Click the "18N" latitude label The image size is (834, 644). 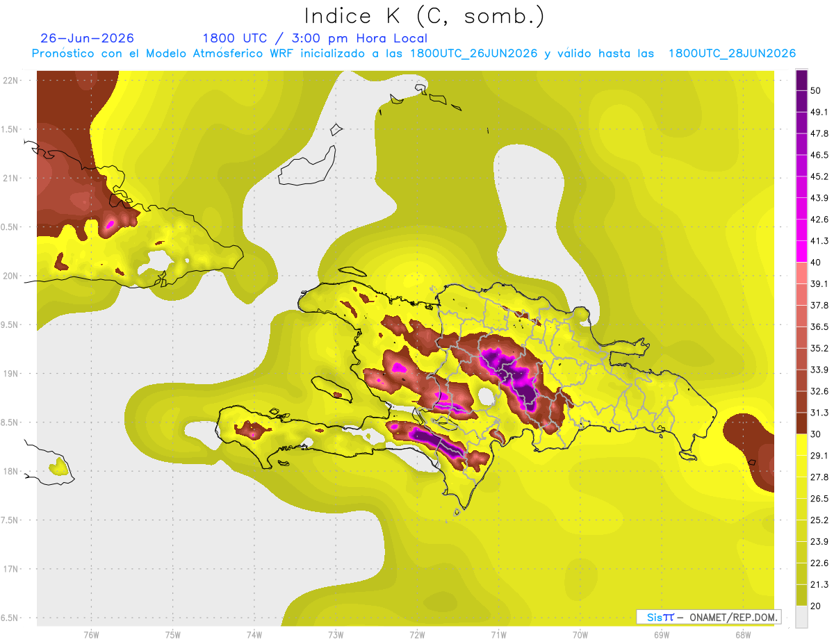tap(11, 471)
